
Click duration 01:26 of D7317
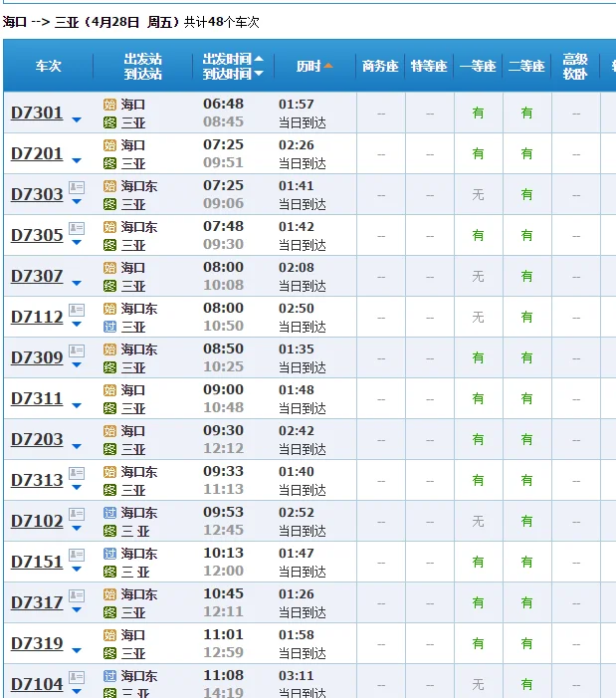point(297,594)
